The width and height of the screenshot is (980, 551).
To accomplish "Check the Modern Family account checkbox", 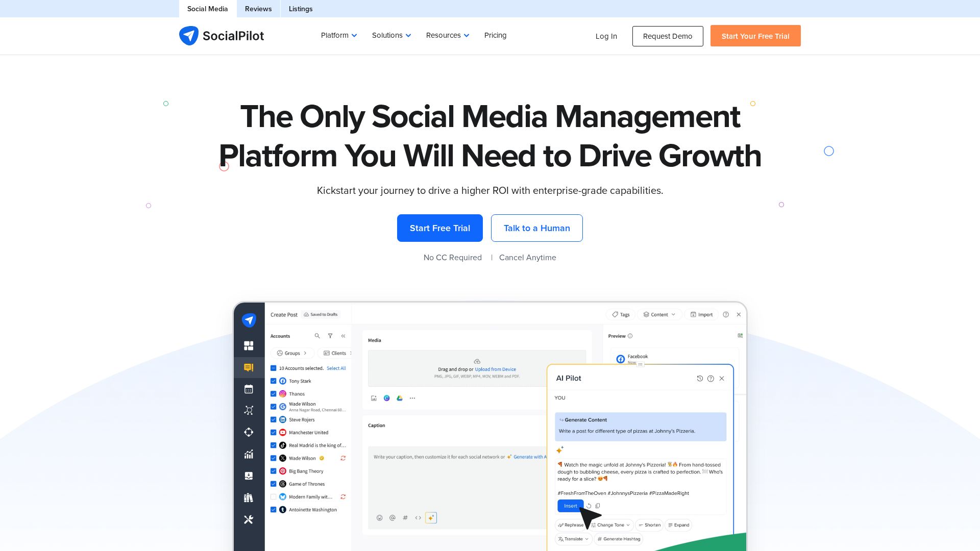I will pyautogui.click(x=274, y=497).
